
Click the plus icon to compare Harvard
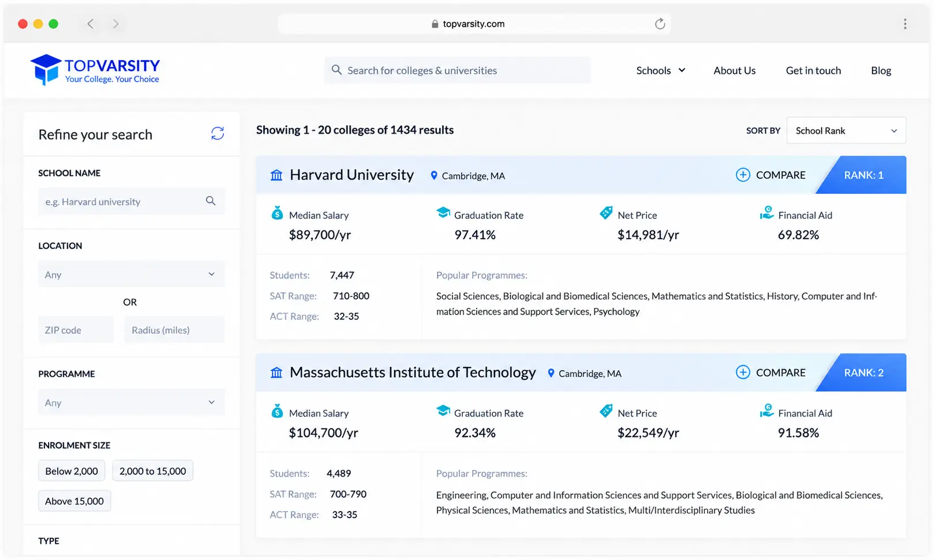pos(743,175)
